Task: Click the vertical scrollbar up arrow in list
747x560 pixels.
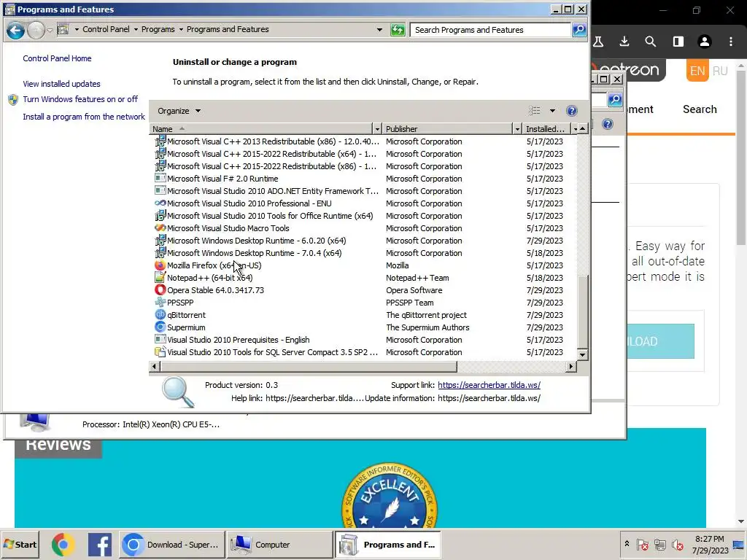Action: (582, 129)
